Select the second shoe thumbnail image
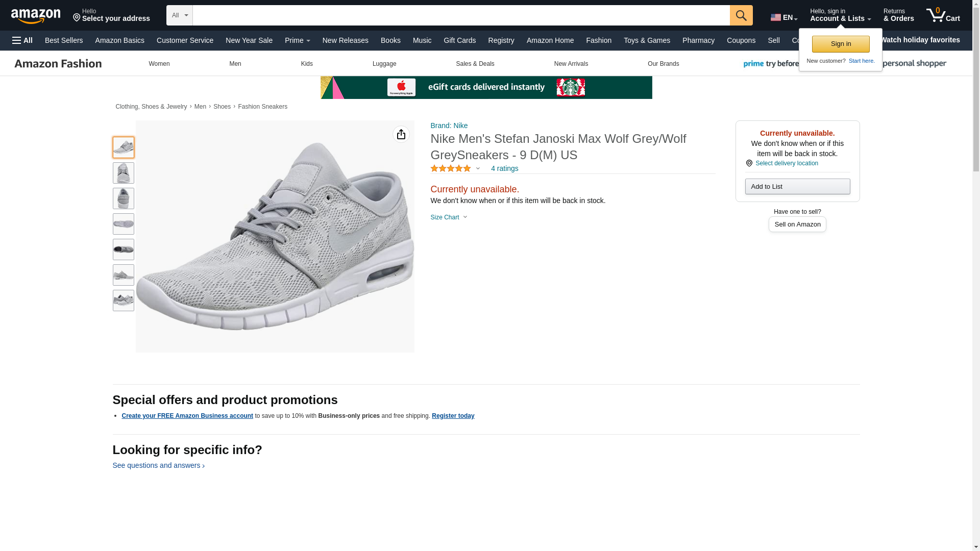This screenshot has height=551, width=980. tap(123, 173)
